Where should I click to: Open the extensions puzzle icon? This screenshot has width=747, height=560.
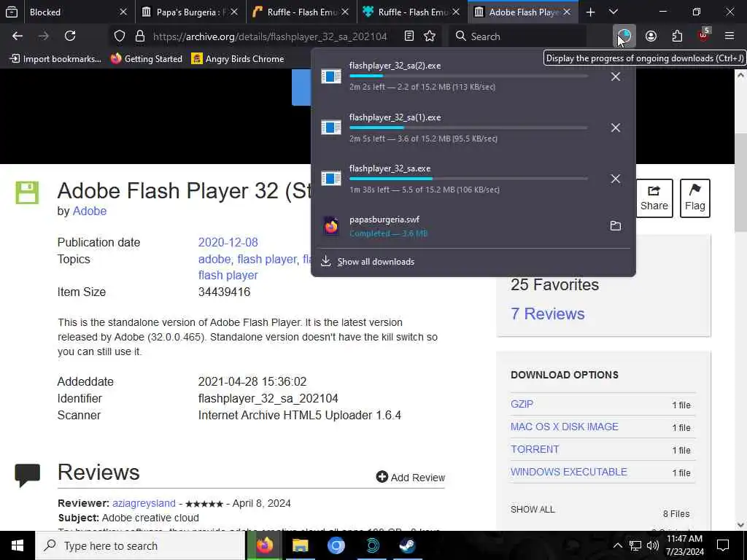[x=677, y=36]
